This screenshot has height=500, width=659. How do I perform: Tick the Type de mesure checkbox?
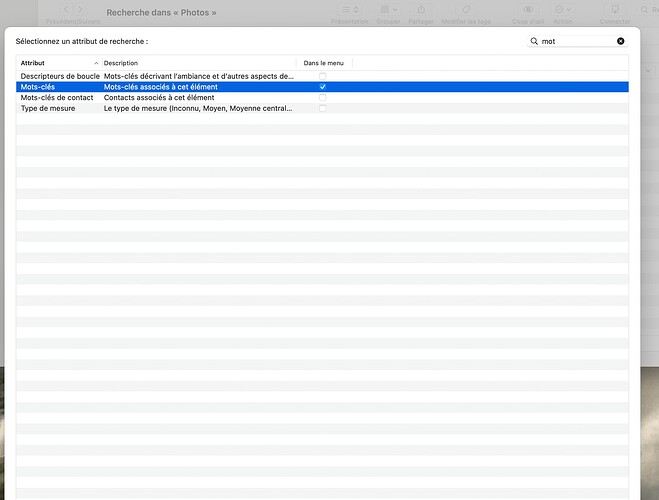(x=322, y=108)
